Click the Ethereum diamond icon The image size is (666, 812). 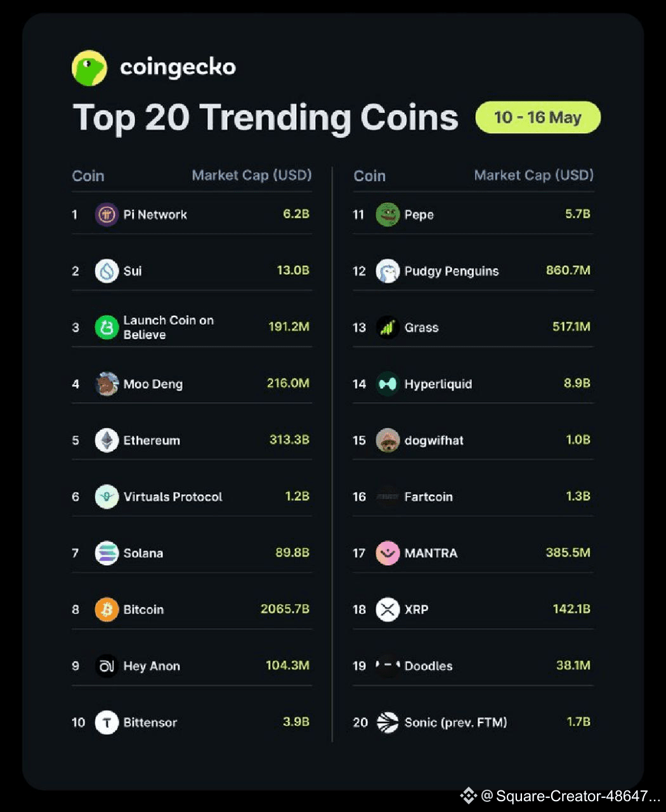107,440
